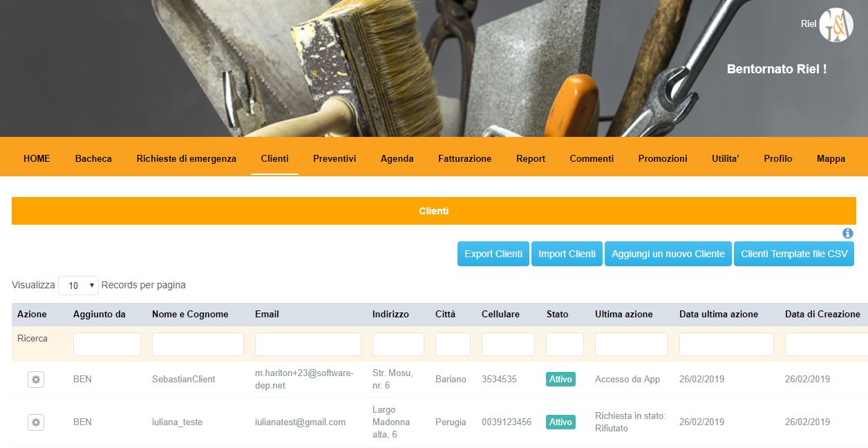
Task: Click the blue info icon
Action: click(848, 234)
